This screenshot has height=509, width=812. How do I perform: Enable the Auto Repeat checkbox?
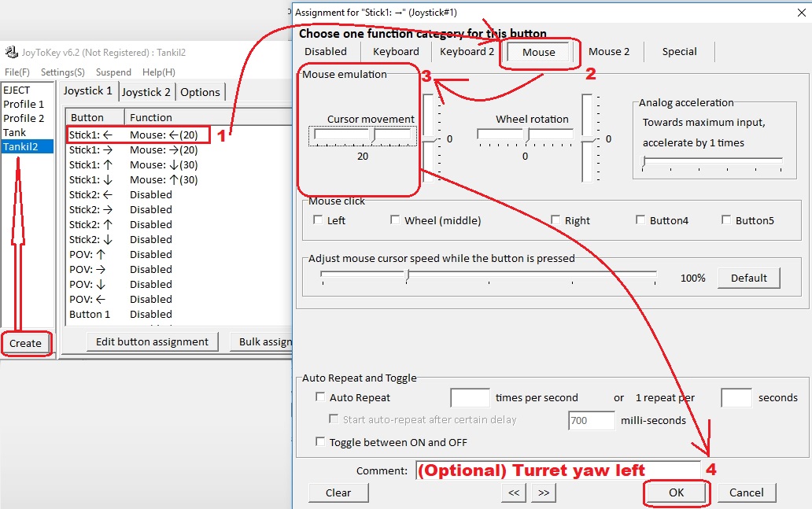[x=320, y=397]
